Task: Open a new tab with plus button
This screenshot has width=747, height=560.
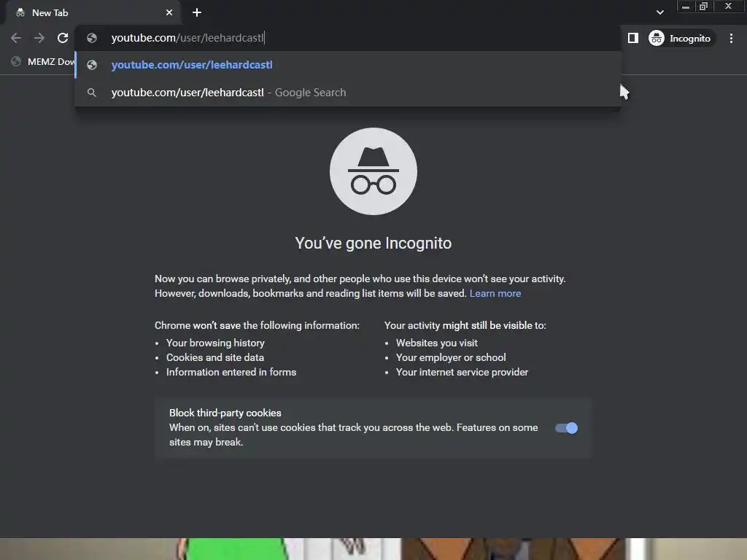Action: click(x=197, y=12)
